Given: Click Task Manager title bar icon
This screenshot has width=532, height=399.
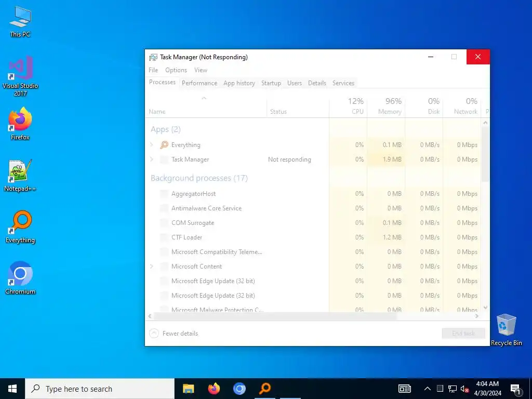Looking at the screenshot, I should (153, 57).
